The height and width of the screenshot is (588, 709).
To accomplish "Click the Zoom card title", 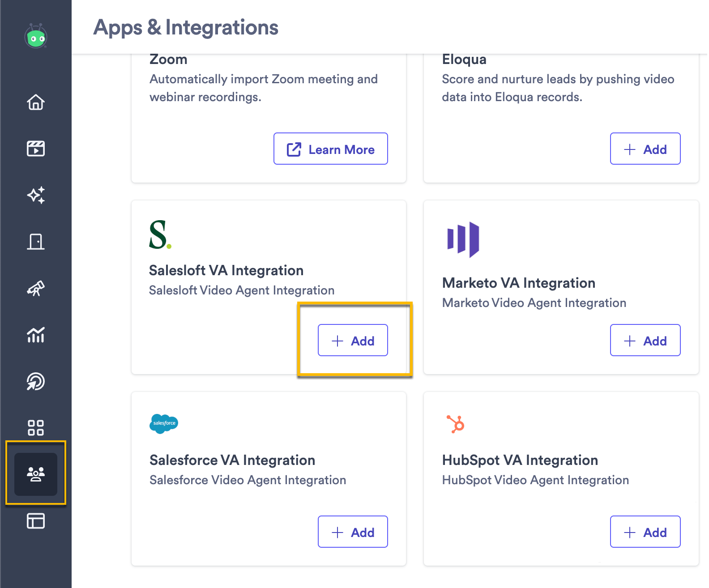I will 168,60.
